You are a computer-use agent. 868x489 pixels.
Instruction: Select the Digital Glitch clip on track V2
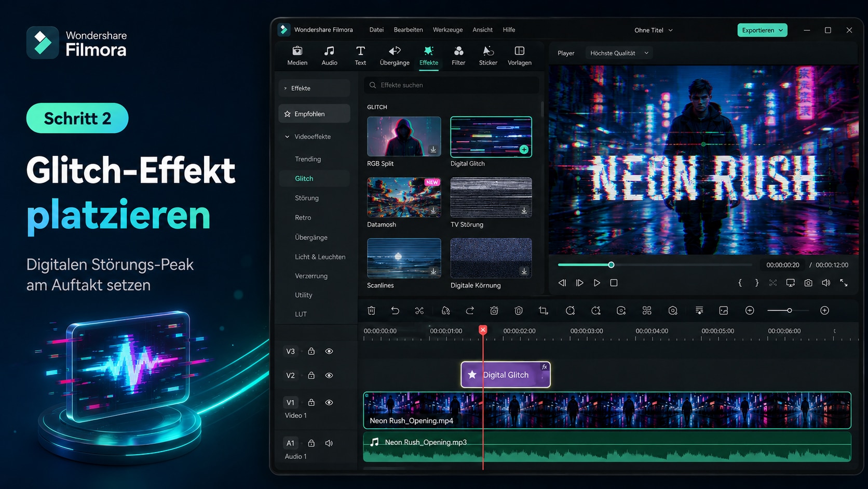pyautogui.click(x=506, y=375)
